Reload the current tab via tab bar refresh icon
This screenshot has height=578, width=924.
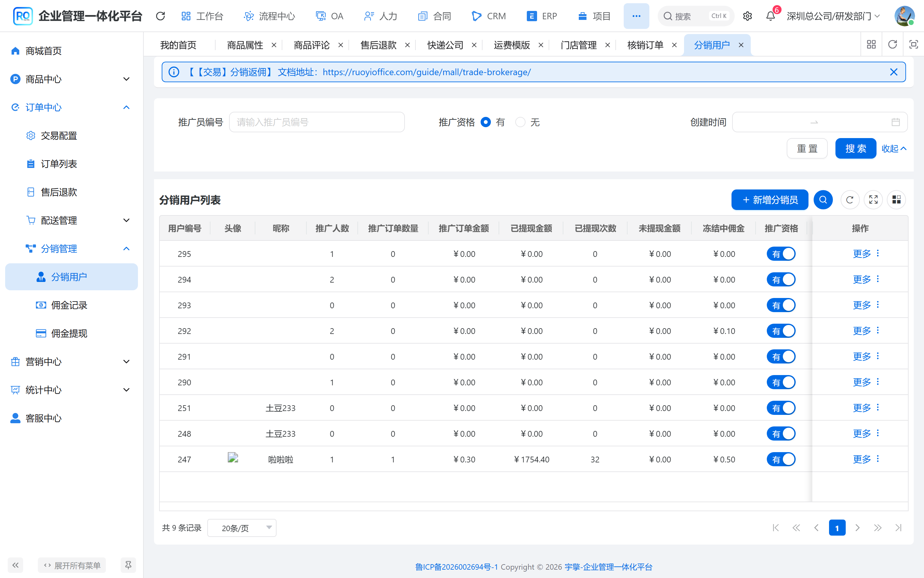point(892,45)
